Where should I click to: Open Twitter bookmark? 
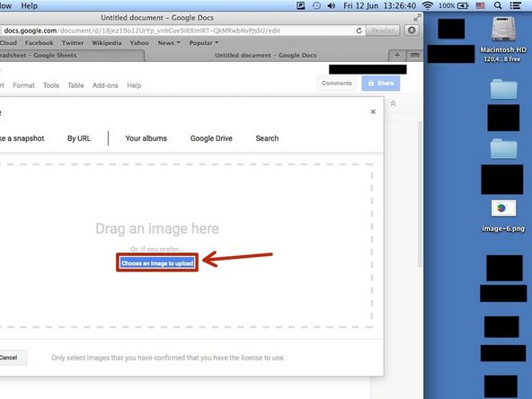click(x=73, y=43)
